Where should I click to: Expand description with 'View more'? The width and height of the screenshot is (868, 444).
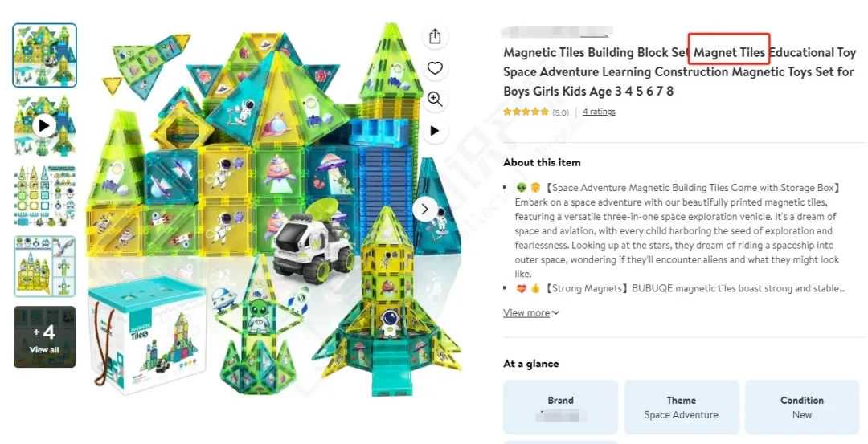[x=526, y=313]
